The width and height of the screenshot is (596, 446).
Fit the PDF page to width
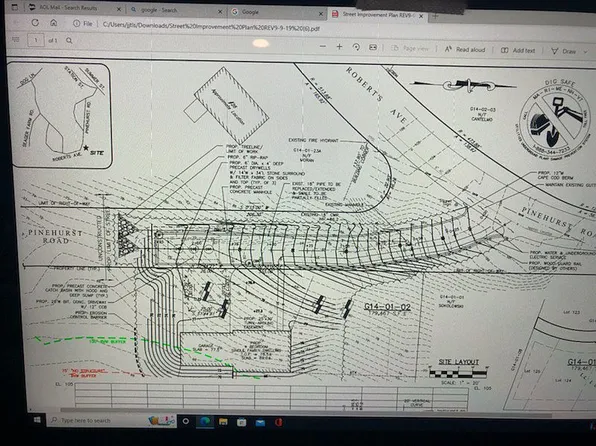373,48
